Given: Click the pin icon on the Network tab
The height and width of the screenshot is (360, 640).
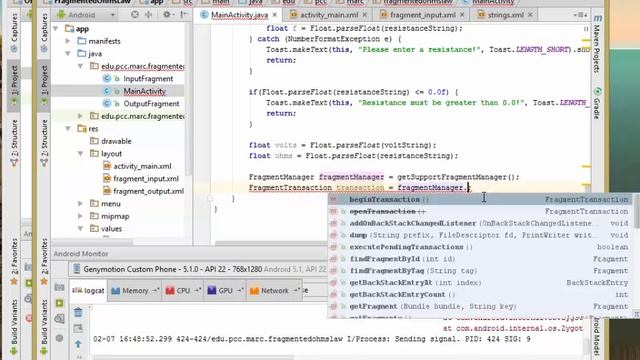Looking at the screenshot, I should [x=297, y=290].
